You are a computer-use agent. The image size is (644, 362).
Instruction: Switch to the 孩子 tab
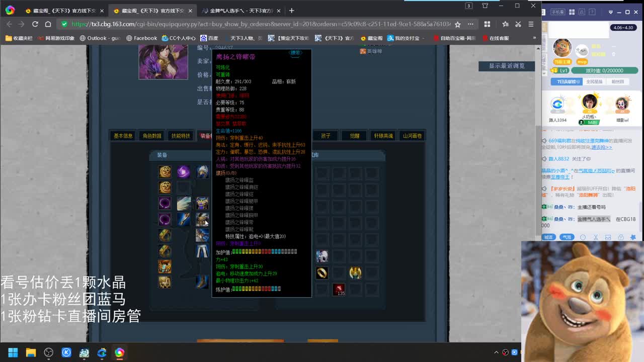coord(326,136)
